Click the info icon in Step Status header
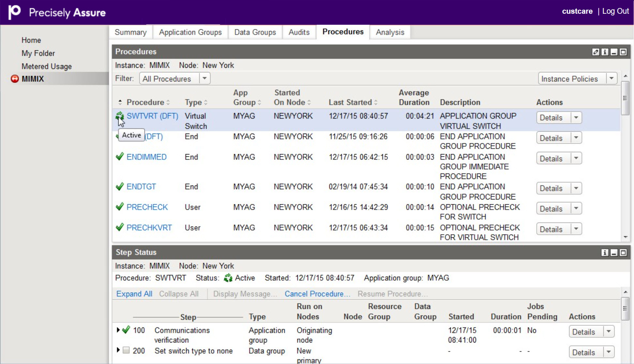 (x=605, y=253)
